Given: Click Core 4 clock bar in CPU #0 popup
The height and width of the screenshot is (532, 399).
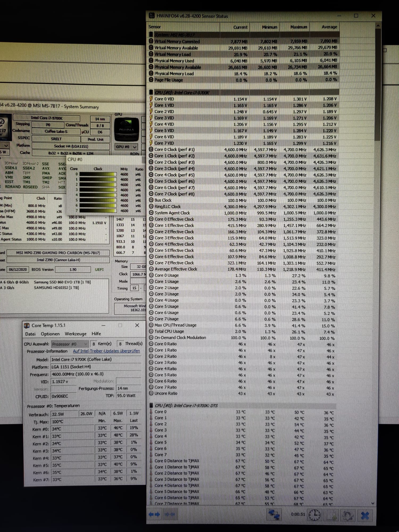Looking at the screenshot, I should pos(98,195).
